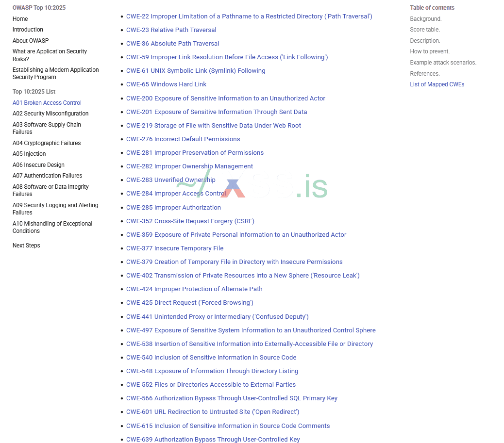Open CWE-424 Improper Protection of Alternate Path
The image size is (504, 443).
click(x=194, y=289)
